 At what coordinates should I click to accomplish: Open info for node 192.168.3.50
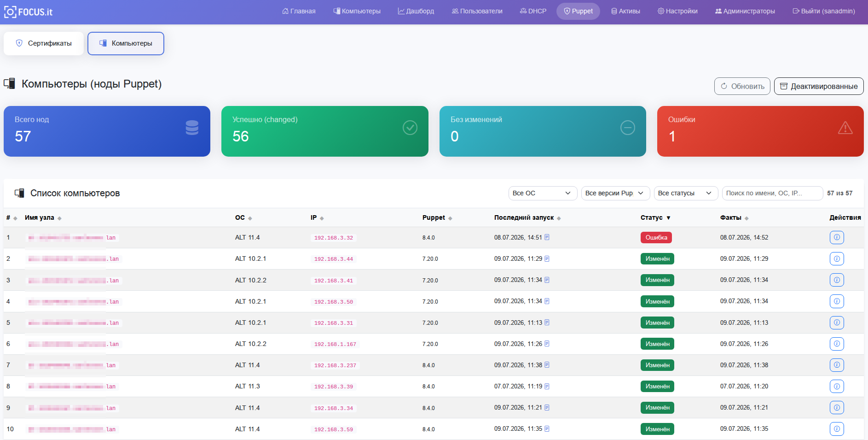pos(837,301)
